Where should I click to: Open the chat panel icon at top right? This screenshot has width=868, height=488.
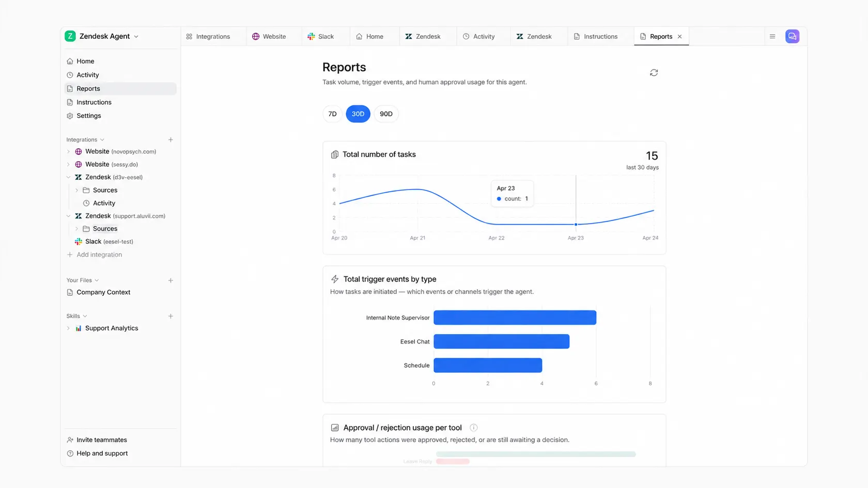point(792,37)
